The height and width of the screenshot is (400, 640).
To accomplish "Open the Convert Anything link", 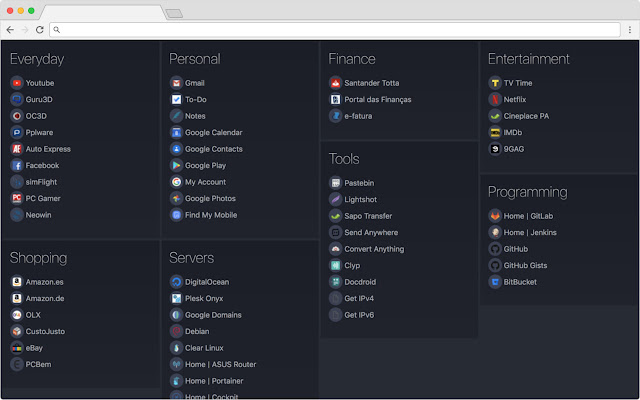I will [374, 249].
